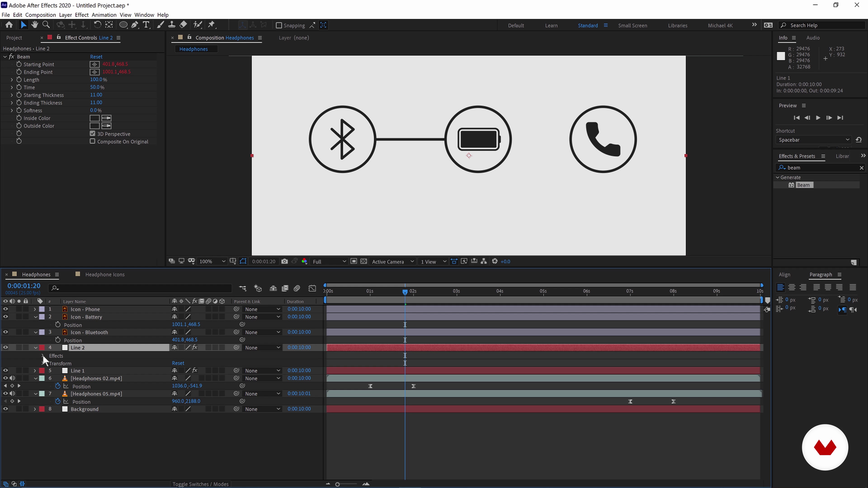Screen dimensions: 868x488
Task: Click Toggle Switches / Modes button
Action: pos(200,484)
